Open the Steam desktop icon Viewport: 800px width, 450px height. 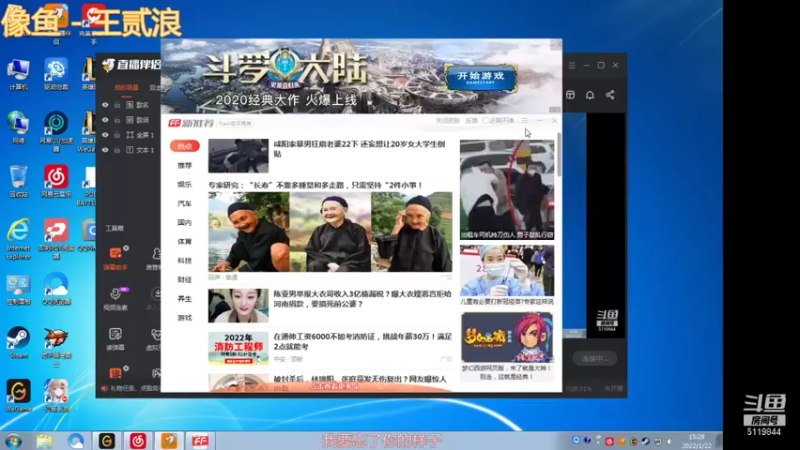coord(18,343)
